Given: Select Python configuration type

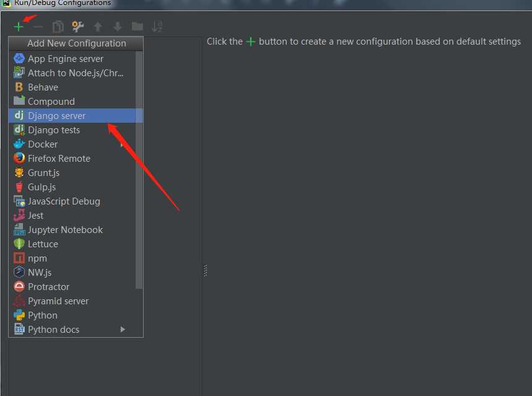Looking at the screenshot, I should pos(72,315).
